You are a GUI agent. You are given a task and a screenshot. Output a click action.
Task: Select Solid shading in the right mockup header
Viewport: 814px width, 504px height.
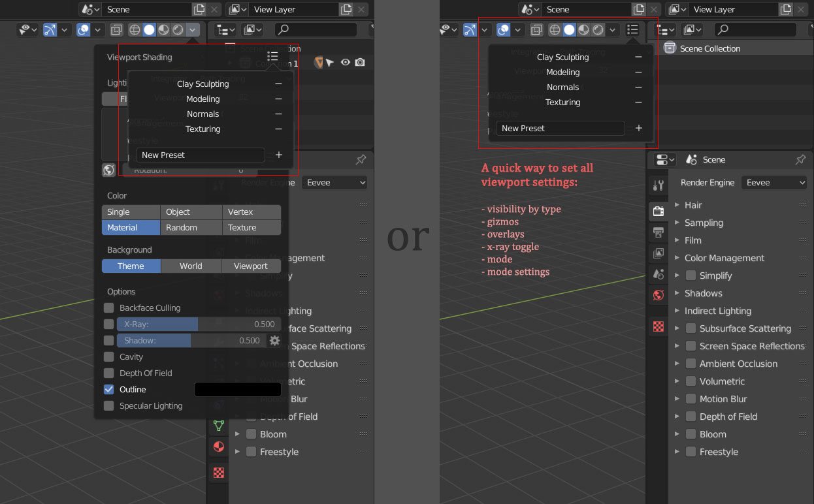(569, 30)
